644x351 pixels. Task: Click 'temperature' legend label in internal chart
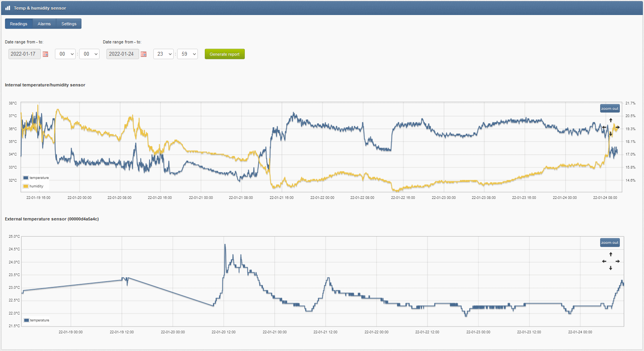coord(39,178)
